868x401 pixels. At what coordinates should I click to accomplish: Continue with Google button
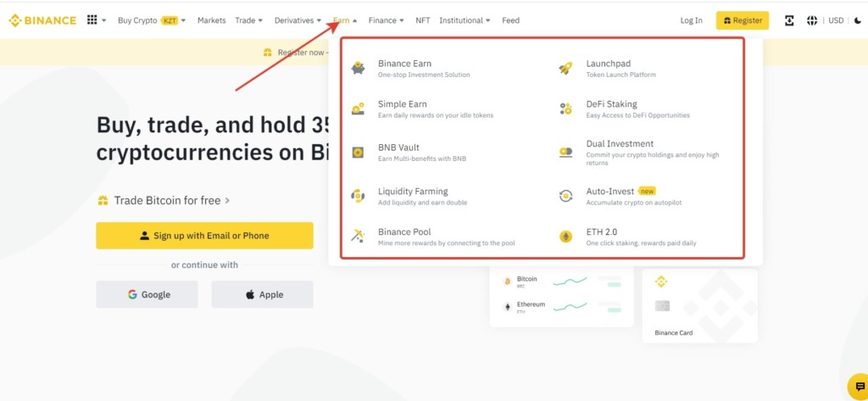point(147,294)
